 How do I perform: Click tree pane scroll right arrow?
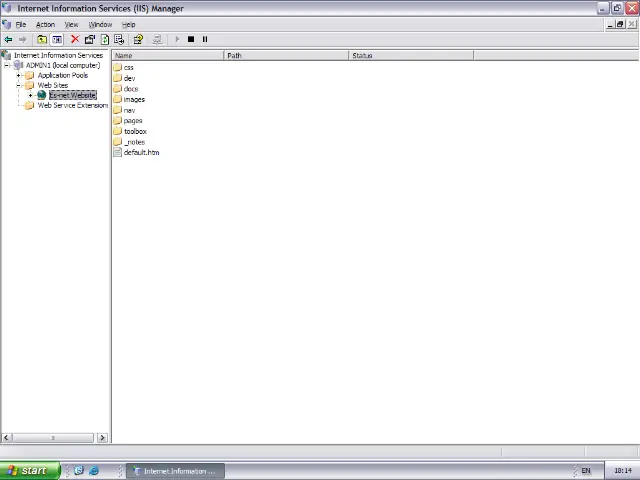[x=102, y=438]
